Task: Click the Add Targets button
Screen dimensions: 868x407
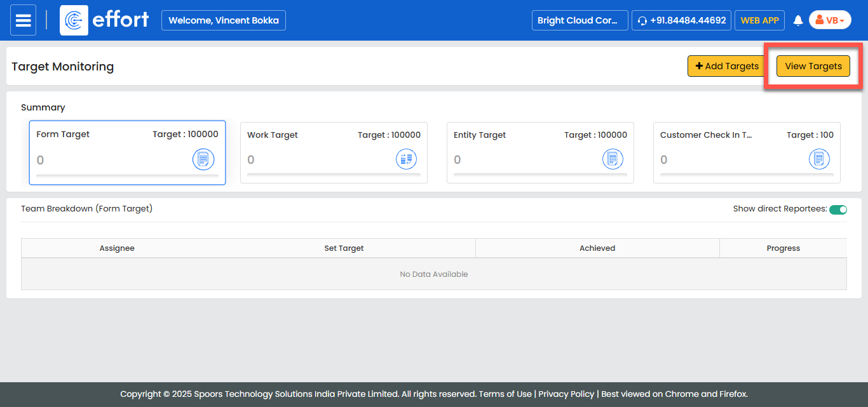Action: pos(727,66)
